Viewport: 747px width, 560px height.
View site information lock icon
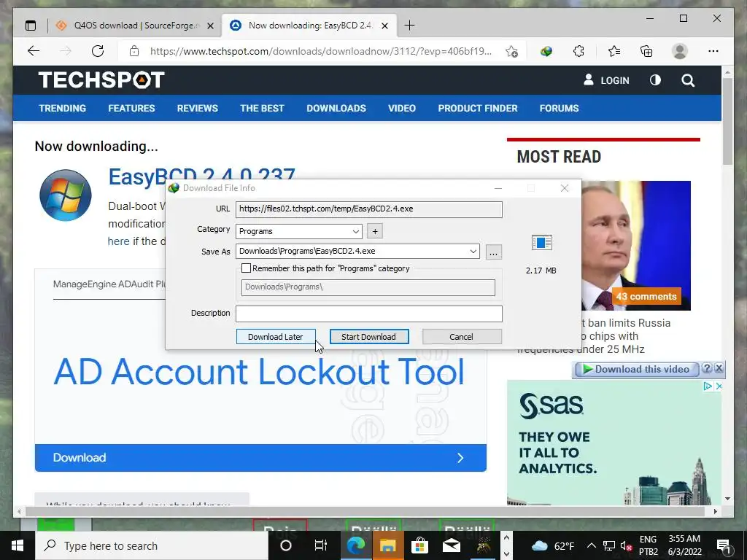pyautogui.click(x=134, y=51)
